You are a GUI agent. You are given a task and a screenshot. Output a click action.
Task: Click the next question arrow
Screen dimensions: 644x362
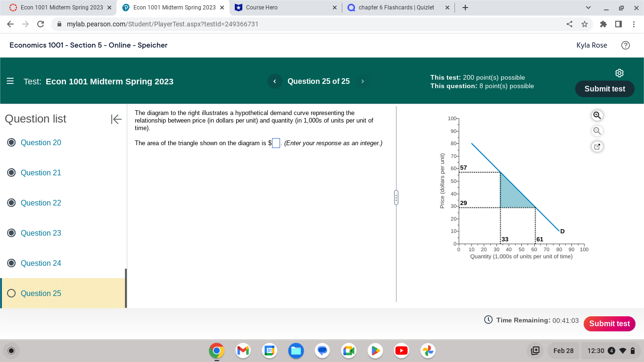(363, 81)
